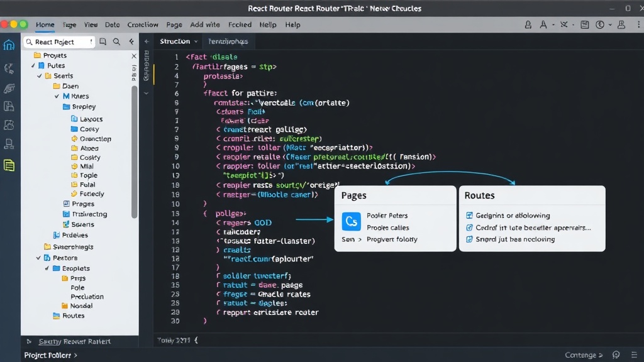Switch to the Terxdivahges tab

click(228, 41)
